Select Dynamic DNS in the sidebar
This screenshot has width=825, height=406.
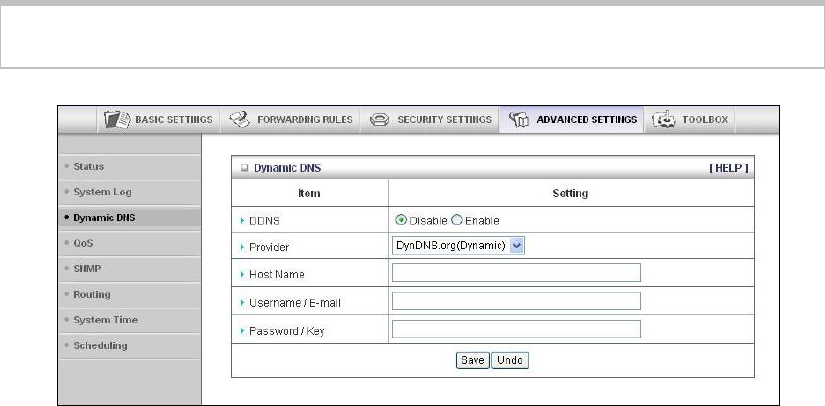tap(104, 217)
